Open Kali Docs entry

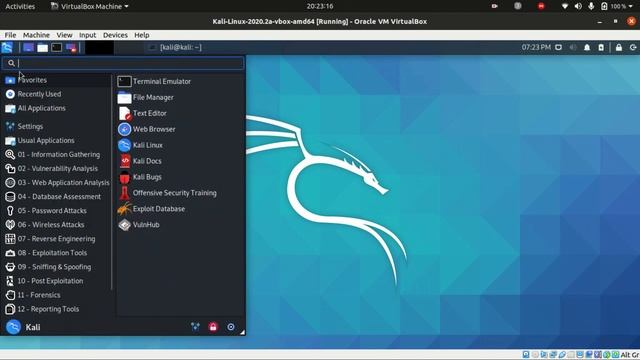[180, 161]
